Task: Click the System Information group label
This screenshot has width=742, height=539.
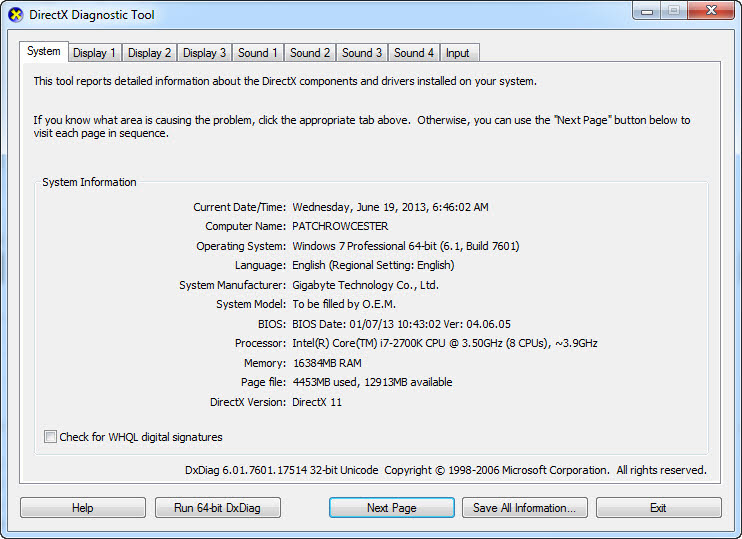Action: coord(89,182)
